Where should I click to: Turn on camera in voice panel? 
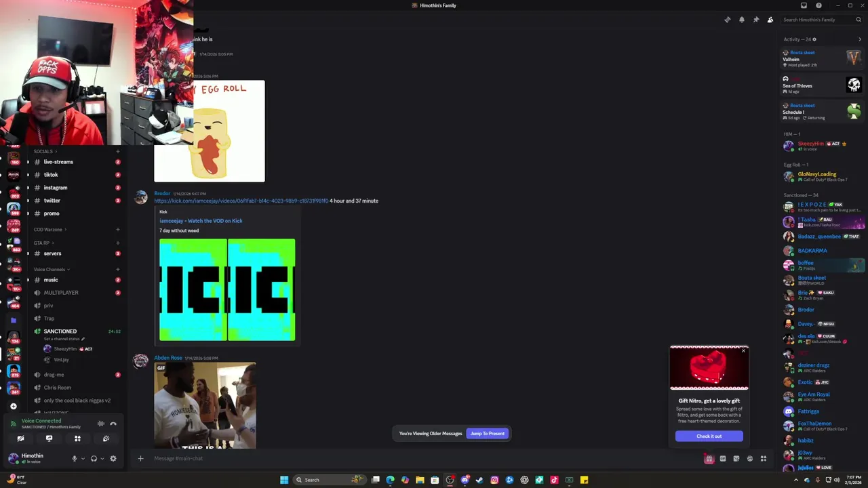(x=20, y=439)
